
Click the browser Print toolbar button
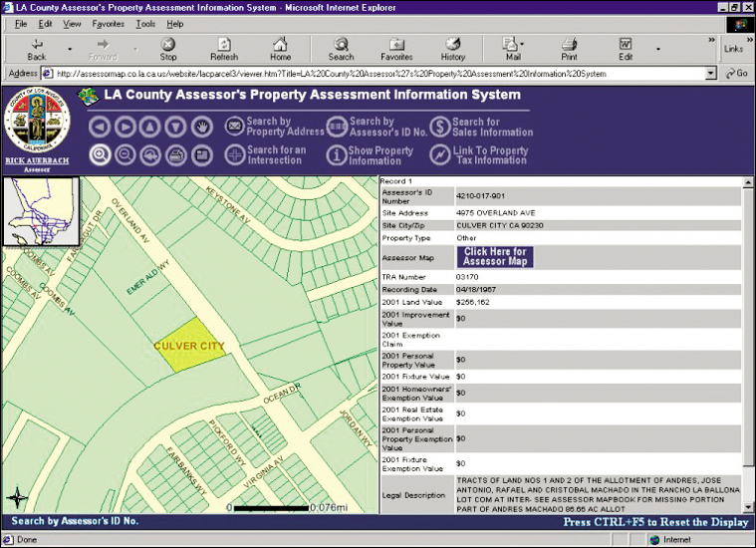[569, 49]
